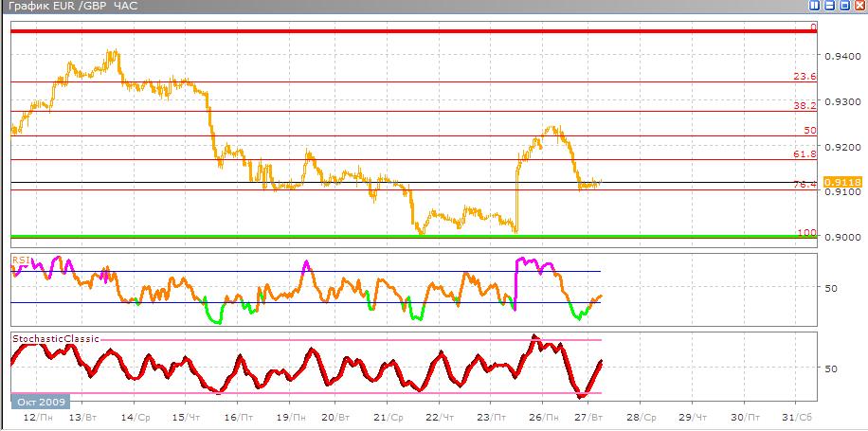This screenshot has height=431, width=868.
Task: Click the 61.8 Fibonacci level label
Action: point(805,153)
